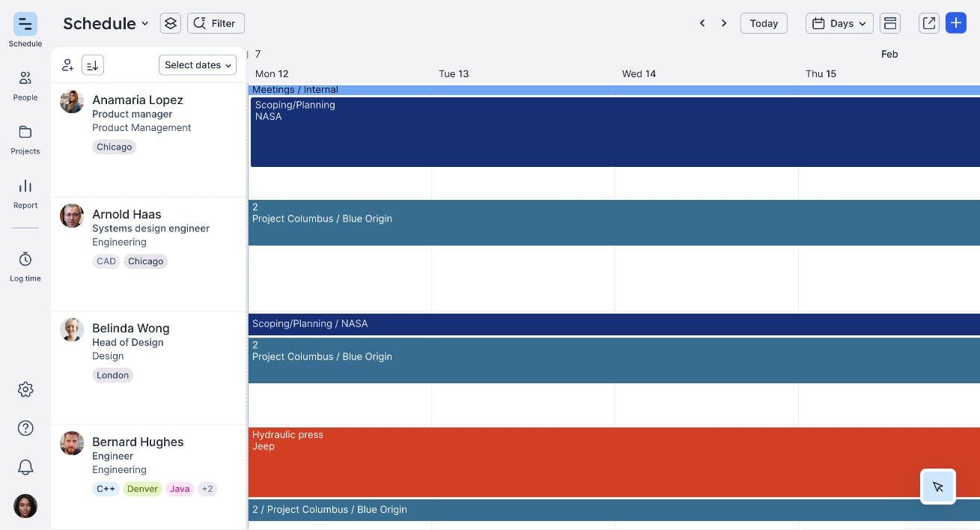Click the layers icon beside the Schedule title
This screenshot has height=530, width=980.
click(170, 23)
